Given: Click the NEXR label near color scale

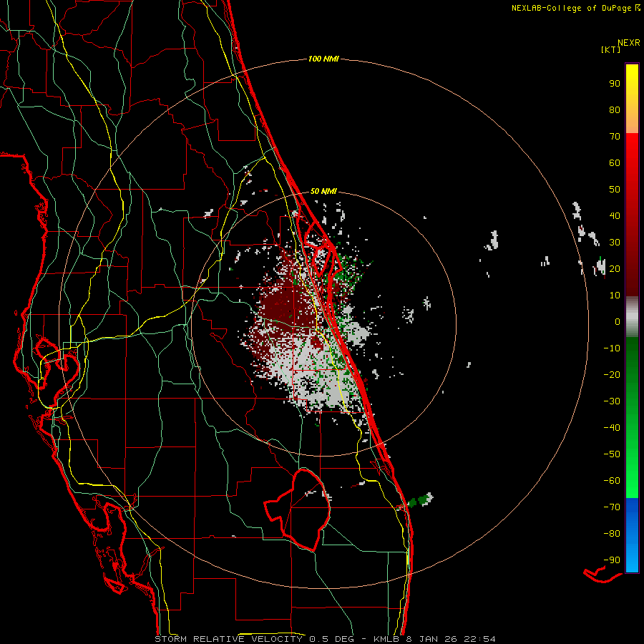Looking at the screenshot, I should click(x=629, y=43).
